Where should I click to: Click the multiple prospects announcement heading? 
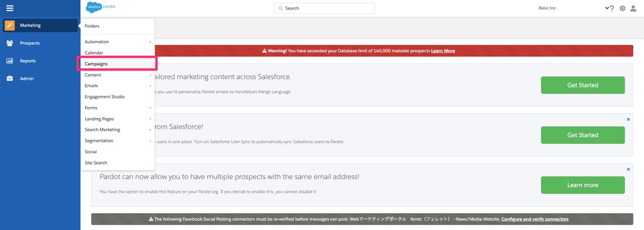coord(230,177)
